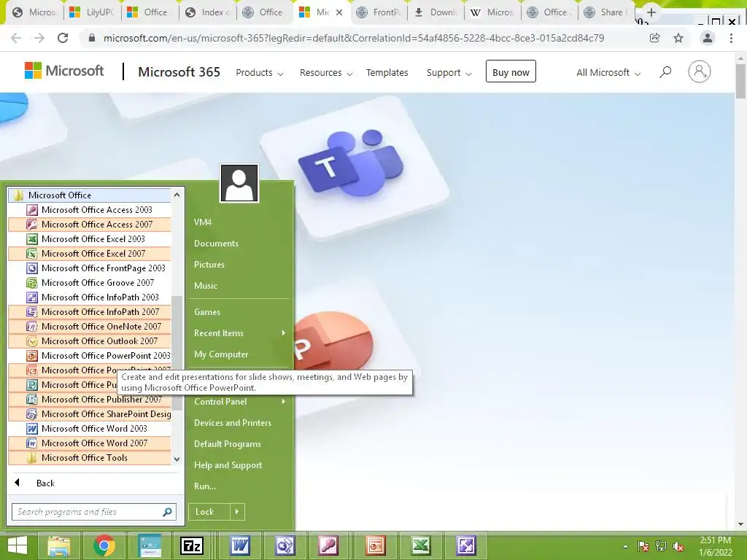The image size is (747, 560).
Task: Open Music from the Start menu
Action: (206, 286)
